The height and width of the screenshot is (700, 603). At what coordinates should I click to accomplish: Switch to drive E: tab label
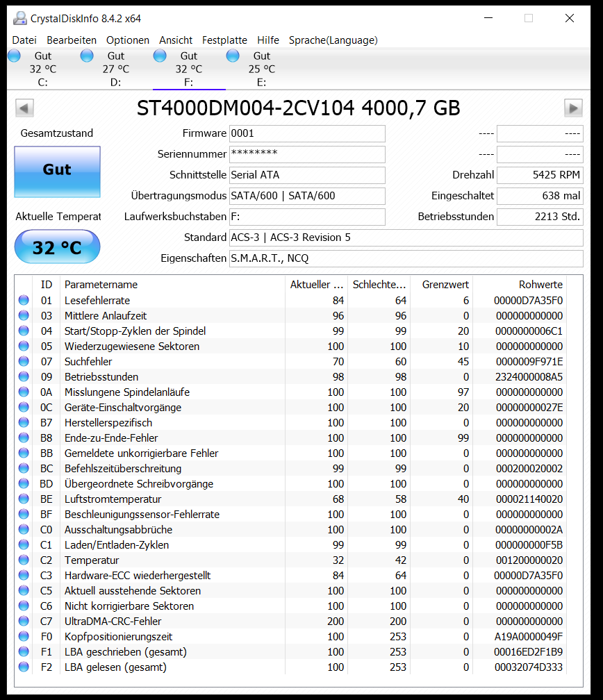click(x=261, y=82)
